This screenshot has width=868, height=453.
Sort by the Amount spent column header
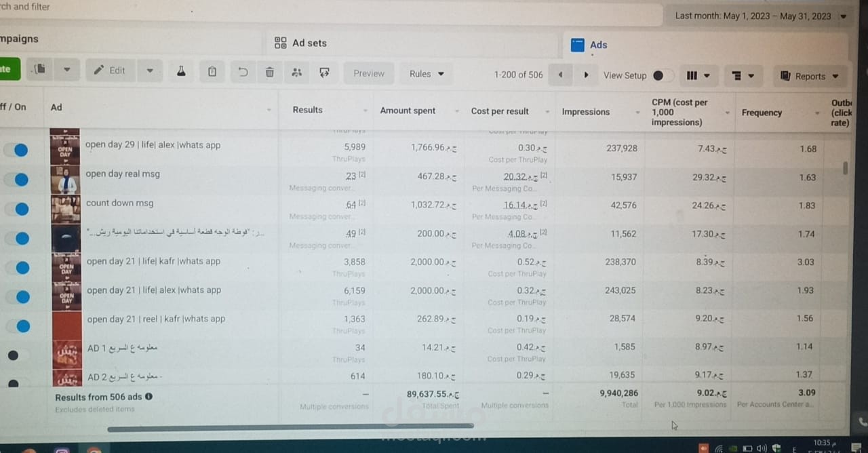tap(408, 111)
